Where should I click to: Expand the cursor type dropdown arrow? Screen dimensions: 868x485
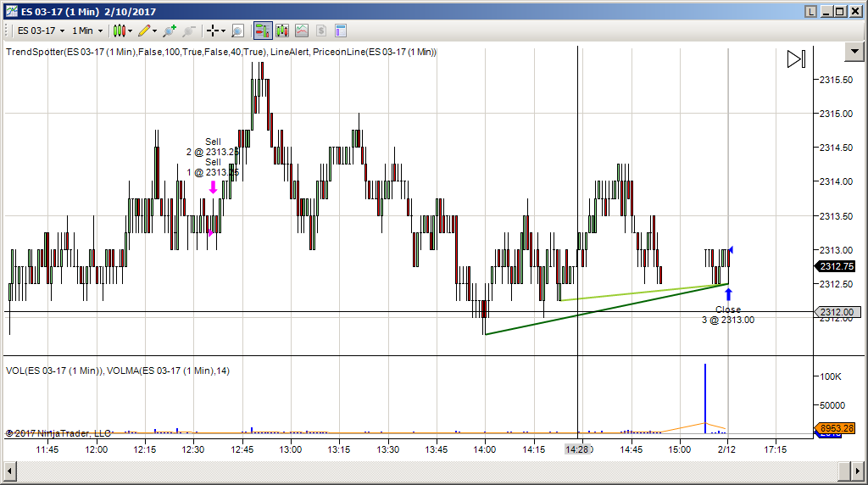(223, 31)
